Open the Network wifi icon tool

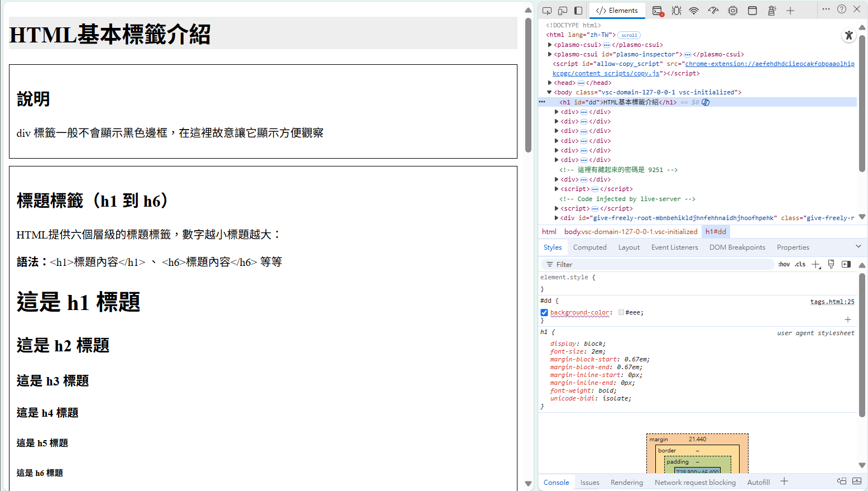[x=694, y=11]
